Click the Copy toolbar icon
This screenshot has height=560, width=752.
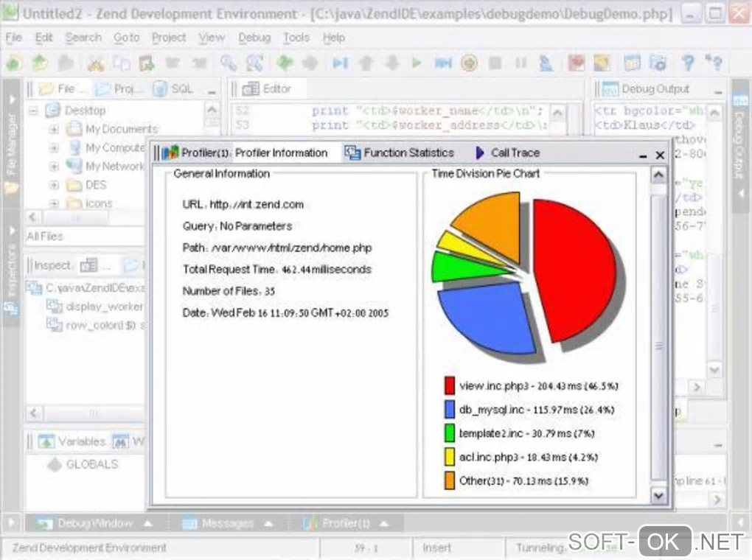point(121,63)
